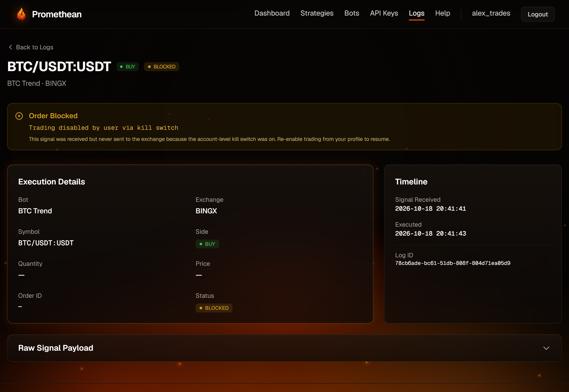Screen dimensions: 569x392
Task: Click the BUY badge next to page title
Action: coord(128,67)
